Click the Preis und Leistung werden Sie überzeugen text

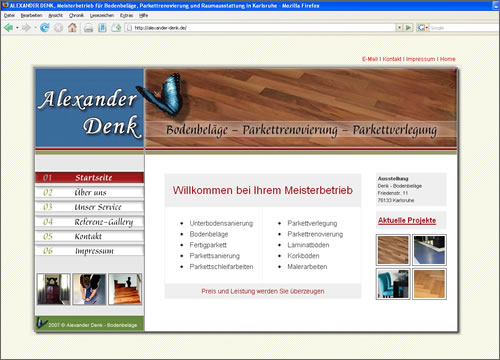(x=263, y=291)
